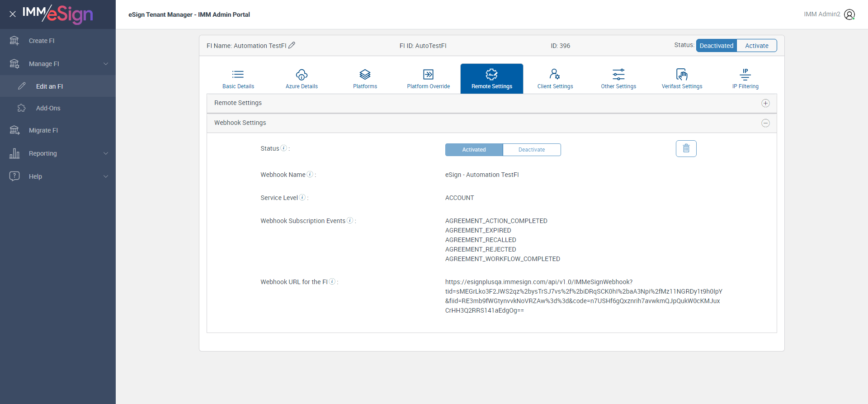Select the Remote Settings tab

492,79
